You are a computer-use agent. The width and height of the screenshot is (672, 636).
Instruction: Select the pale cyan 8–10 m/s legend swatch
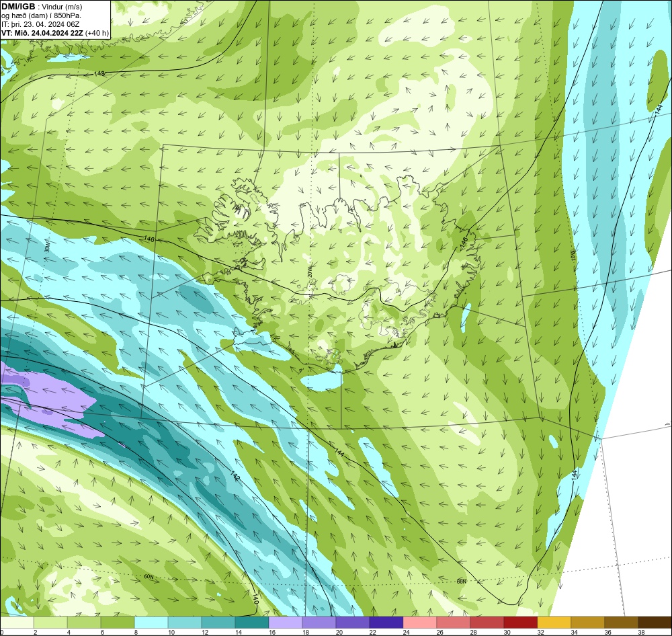(x=151, y=623)
